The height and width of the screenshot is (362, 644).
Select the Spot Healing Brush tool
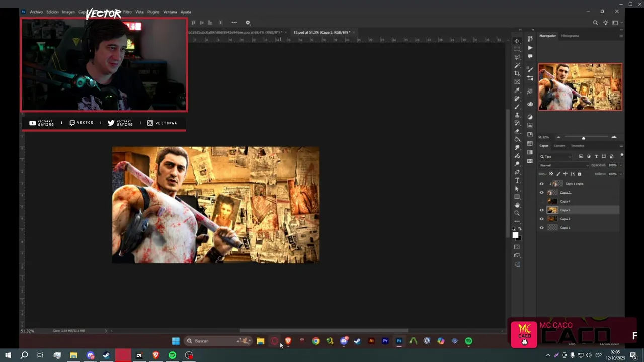click(x=517, y=99)
